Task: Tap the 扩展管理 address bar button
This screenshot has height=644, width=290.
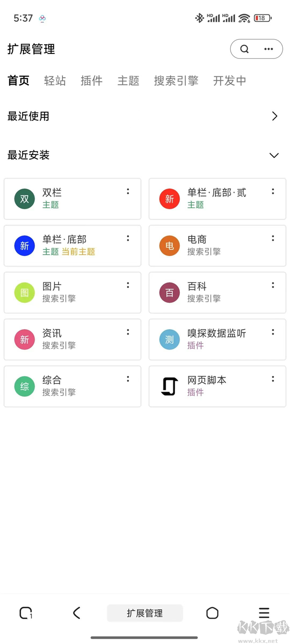Action: (x=145, y=613)
